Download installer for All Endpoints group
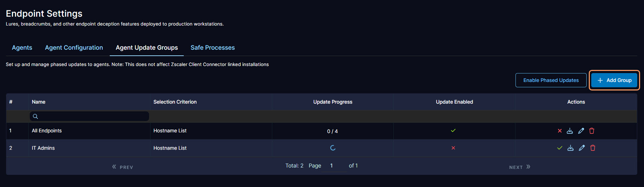The height and width of the screenshot is (187, 644). [570, 131]
